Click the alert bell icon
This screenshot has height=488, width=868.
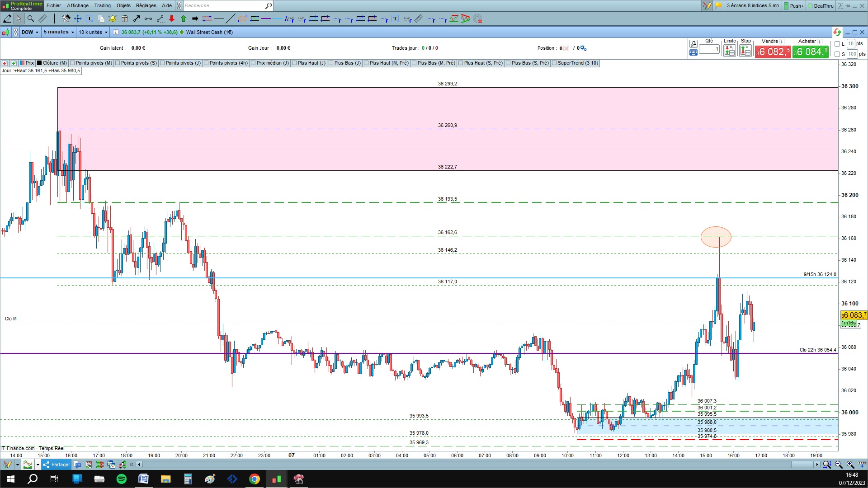pos(113,19)
